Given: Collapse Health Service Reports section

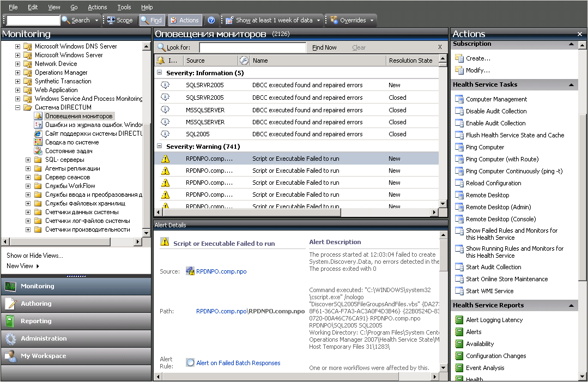Looking at the screenshot, I should click(571, 306).
